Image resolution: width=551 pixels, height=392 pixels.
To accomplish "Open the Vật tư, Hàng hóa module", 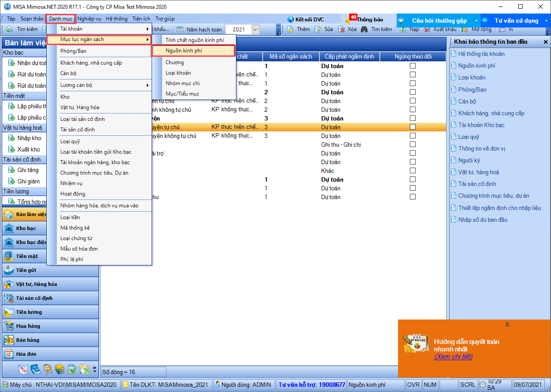I will pyautogui.click(x=50, y=284).
